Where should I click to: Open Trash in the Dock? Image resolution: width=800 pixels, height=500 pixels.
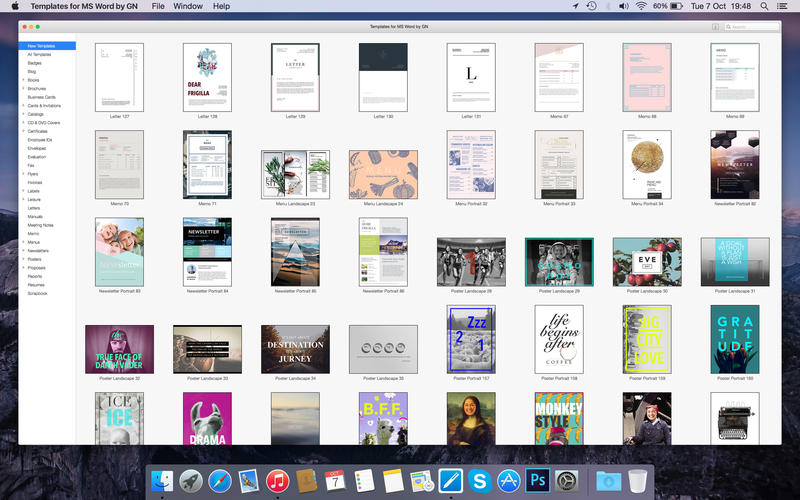[637, 481]
